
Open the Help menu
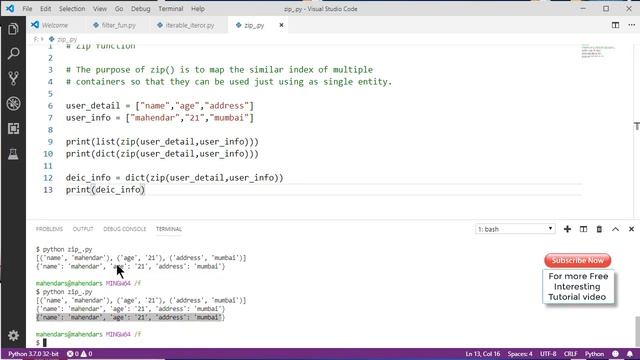click(198, 9)
